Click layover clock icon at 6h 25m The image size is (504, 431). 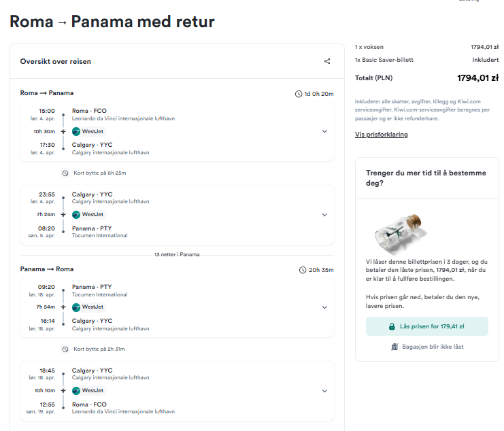[x=65, y=173]
